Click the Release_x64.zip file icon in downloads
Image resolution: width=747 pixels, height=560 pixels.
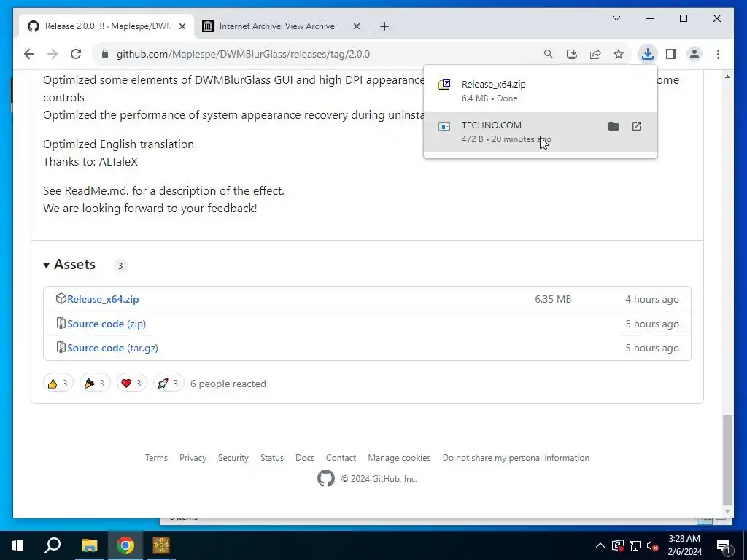444,85
